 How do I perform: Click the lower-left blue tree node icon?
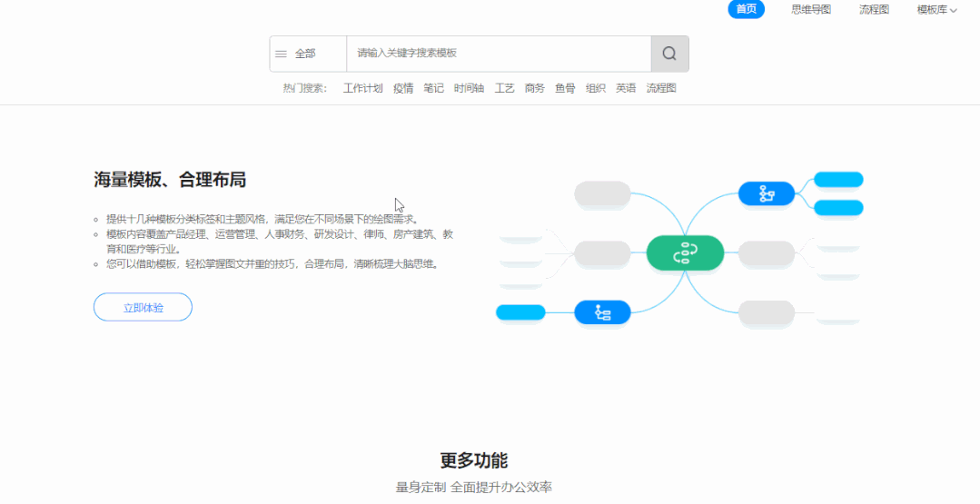pos(602,312)
